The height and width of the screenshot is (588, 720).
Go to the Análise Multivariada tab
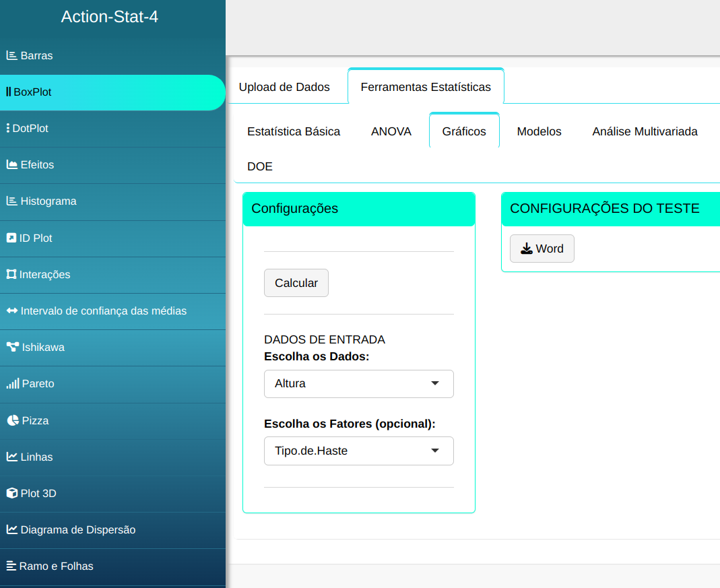(645, 131)
